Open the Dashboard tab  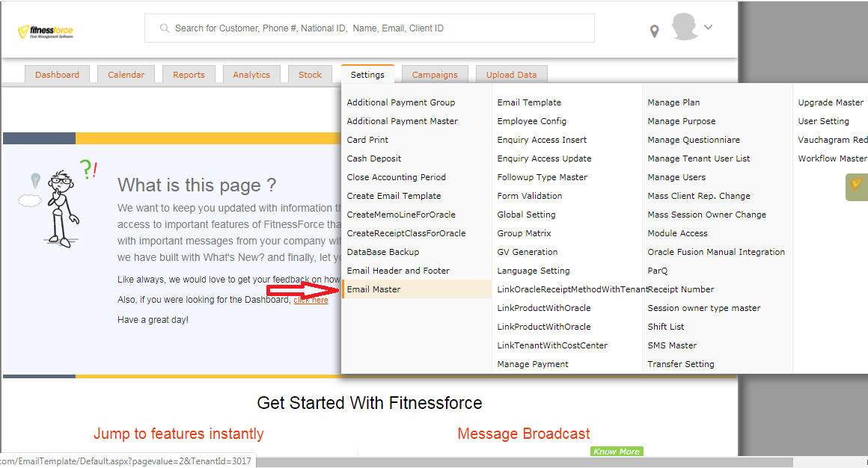coord(57,75)
